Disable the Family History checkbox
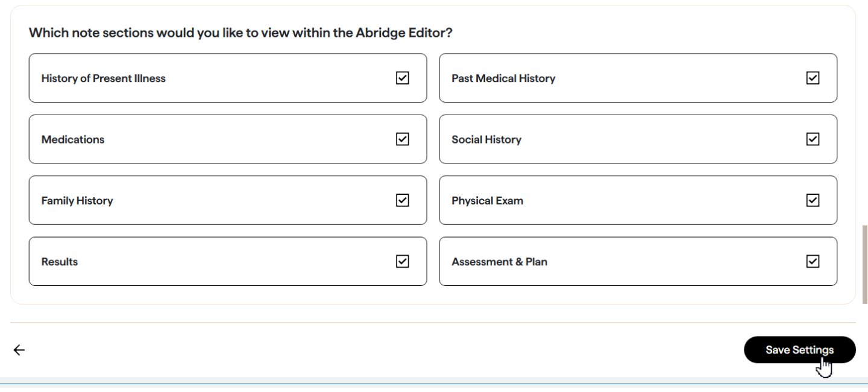The image size is (868, 392). point(402,200)
